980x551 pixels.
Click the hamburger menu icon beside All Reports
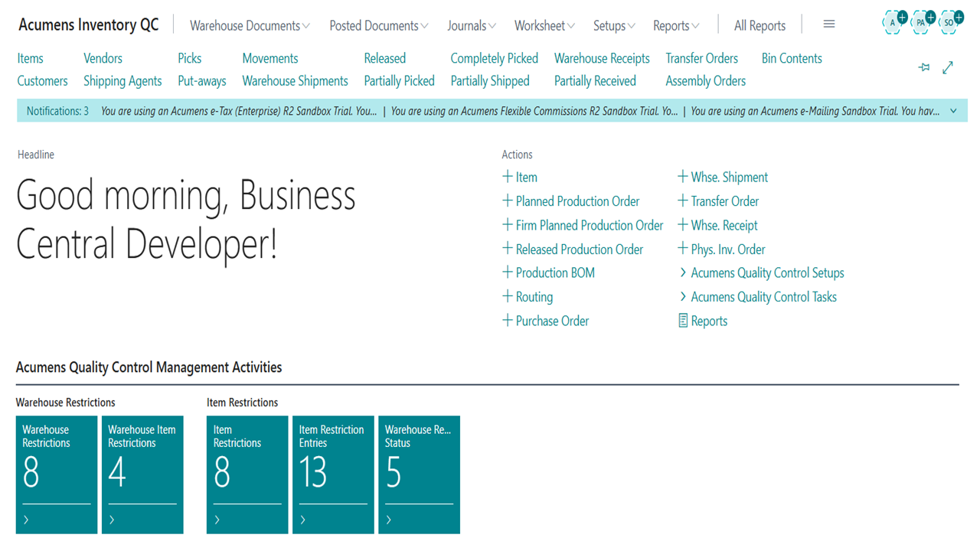[829, 24]
